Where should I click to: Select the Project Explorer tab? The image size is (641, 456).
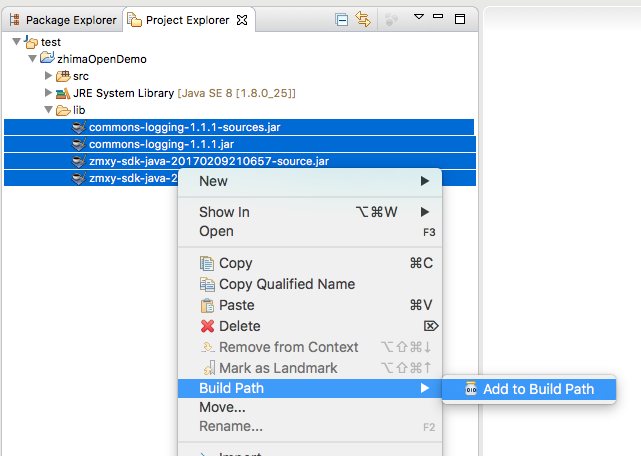coord(189,20)
